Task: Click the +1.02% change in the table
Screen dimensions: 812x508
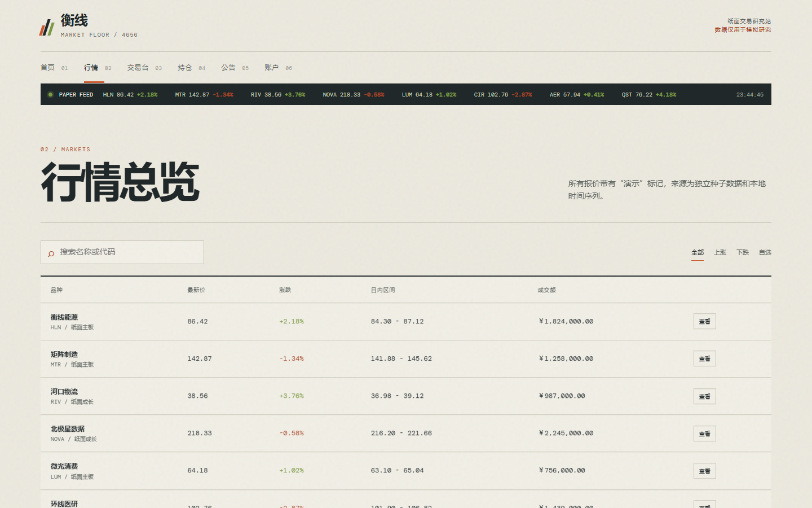Action: point(292,471)
